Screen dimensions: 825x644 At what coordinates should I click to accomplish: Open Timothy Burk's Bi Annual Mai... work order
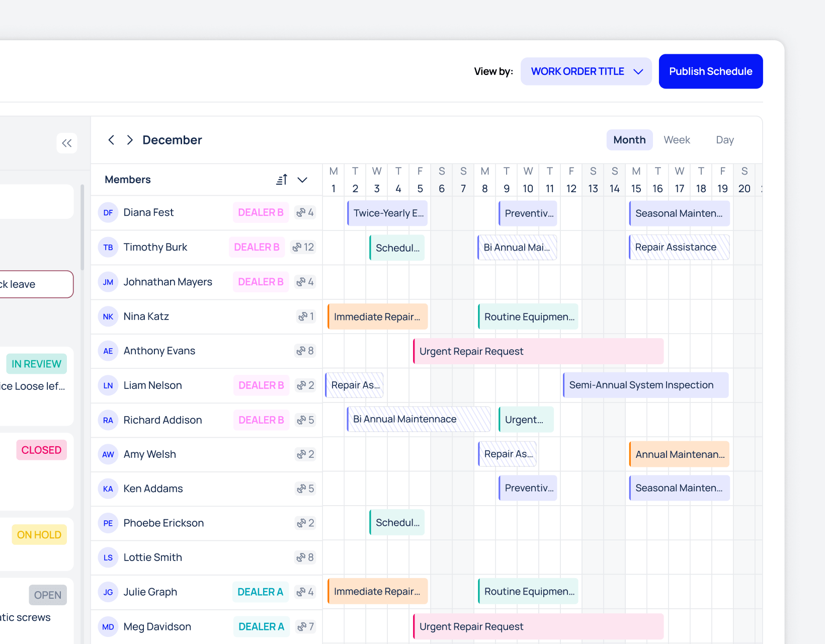517,247
